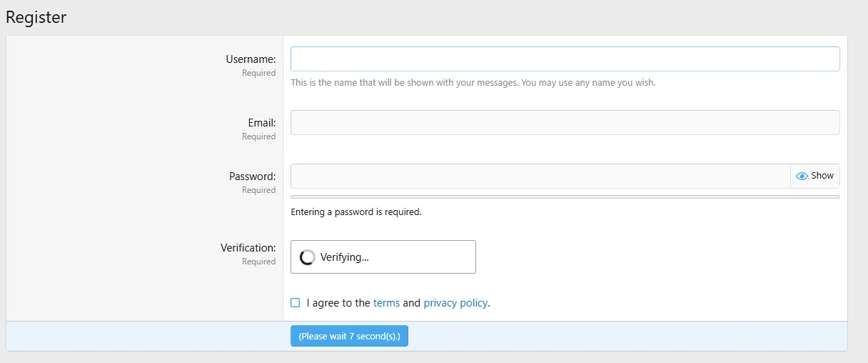
Task: Click the username hint text below the field
Action: (x=473, y=83)
